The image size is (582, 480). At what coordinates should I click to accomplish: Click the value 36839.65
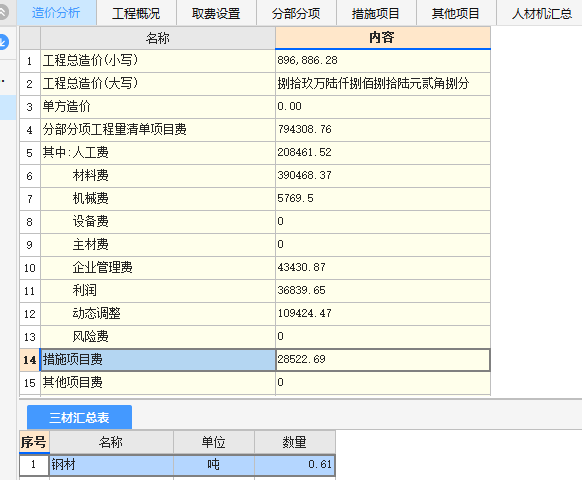click(383, 291)
